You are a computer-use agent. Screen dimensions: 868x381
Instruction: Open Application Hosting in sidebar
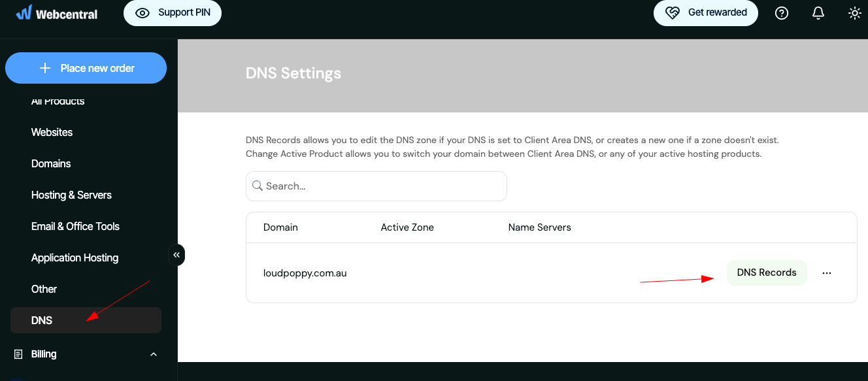coord(75,257)
